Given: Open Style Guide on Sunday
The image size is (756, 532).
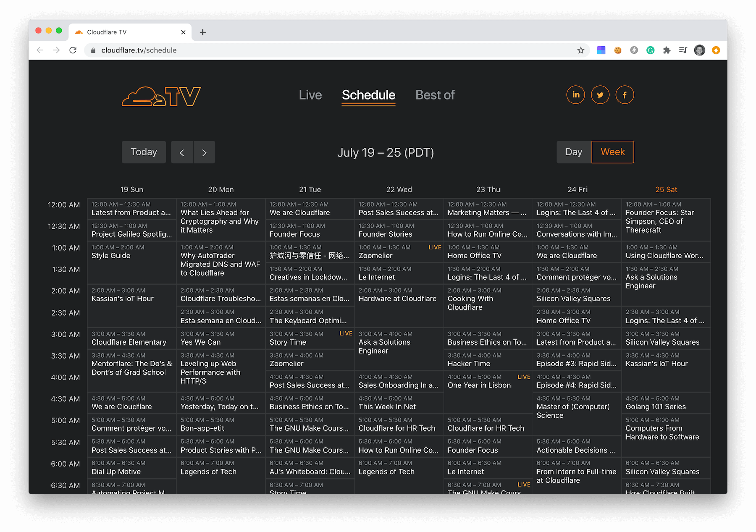Looking at the screenshot, I should [x=131, y=263].
